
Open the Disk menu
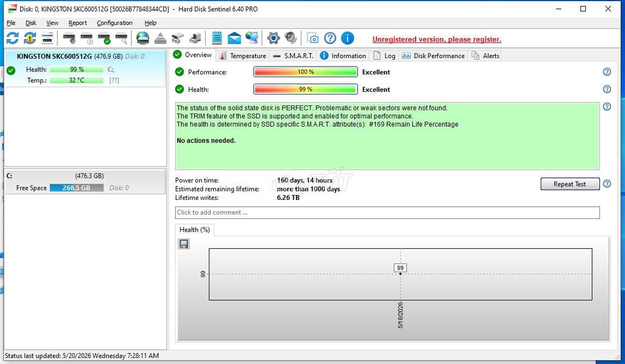coord(31,23)
